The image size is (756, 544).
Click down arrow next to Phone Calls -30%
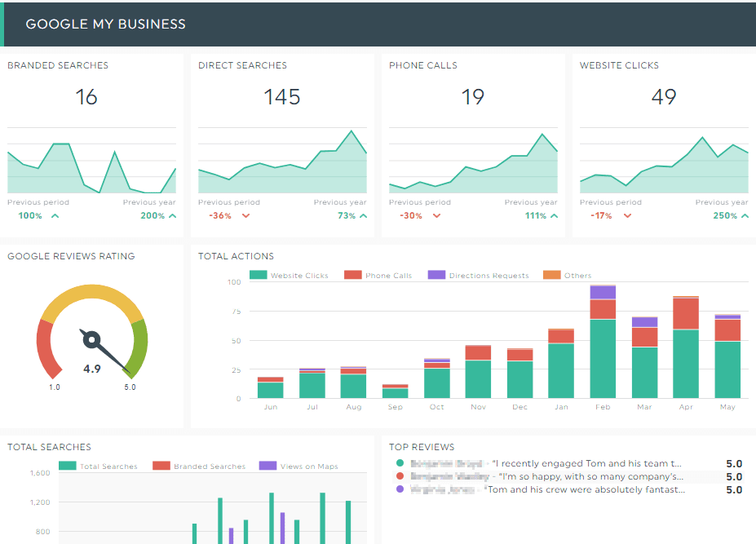click(x=436, y=215)
